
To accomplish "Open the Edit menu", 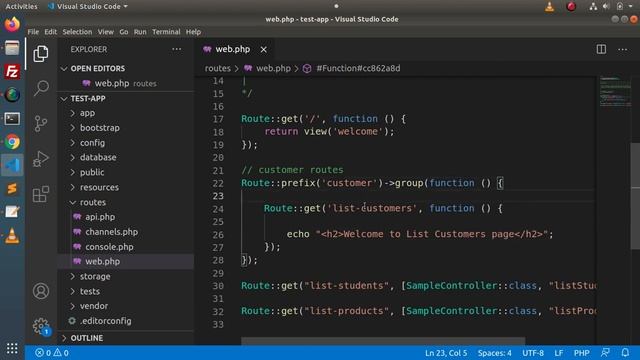I will [x=51, y=32].
